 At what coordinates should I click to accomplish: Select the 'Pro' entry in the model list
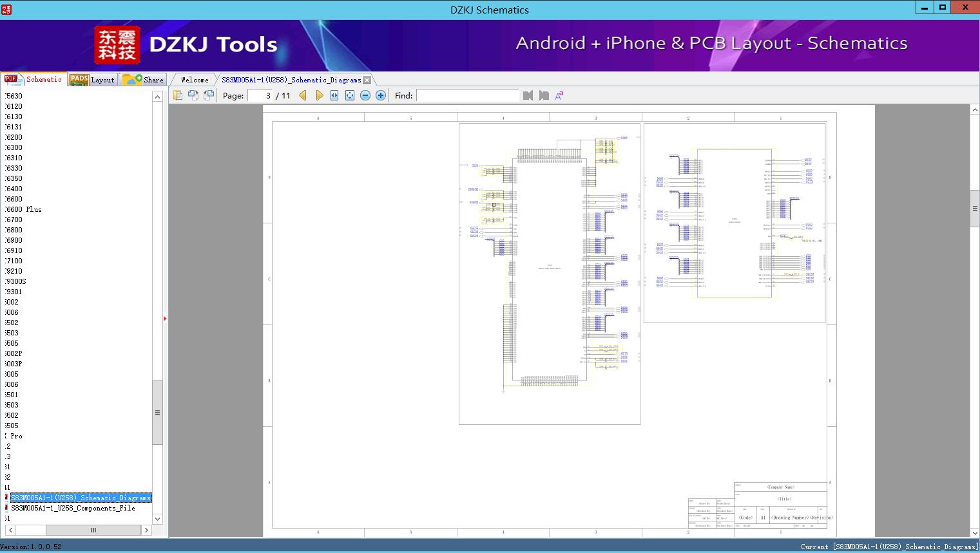[14, 436]
